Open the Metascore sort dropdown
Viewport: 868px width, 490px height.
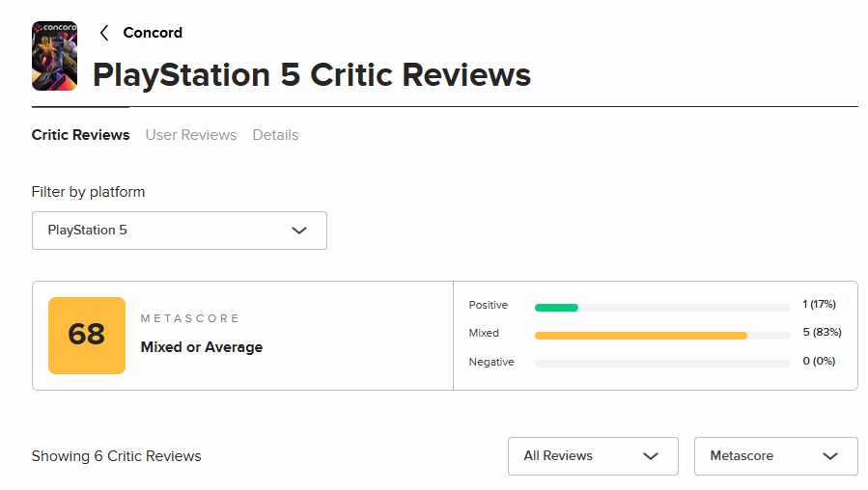(x=774, y=456)
